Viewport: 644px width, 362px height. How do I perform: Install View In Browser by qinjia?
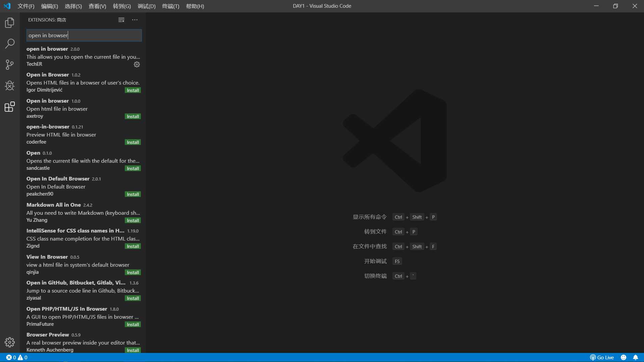[x=133, y=272]
